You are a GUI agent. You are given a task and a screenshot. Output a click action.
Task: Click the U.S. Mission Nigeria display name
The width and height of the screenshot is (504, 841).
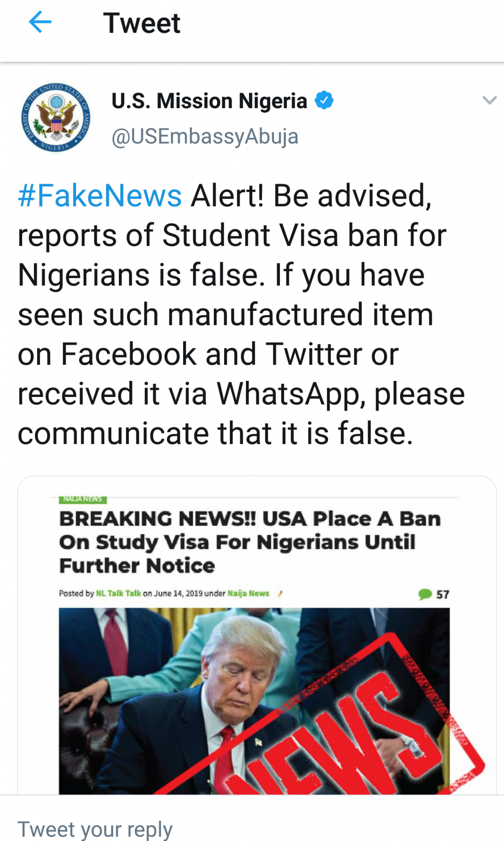click(209, 101)
